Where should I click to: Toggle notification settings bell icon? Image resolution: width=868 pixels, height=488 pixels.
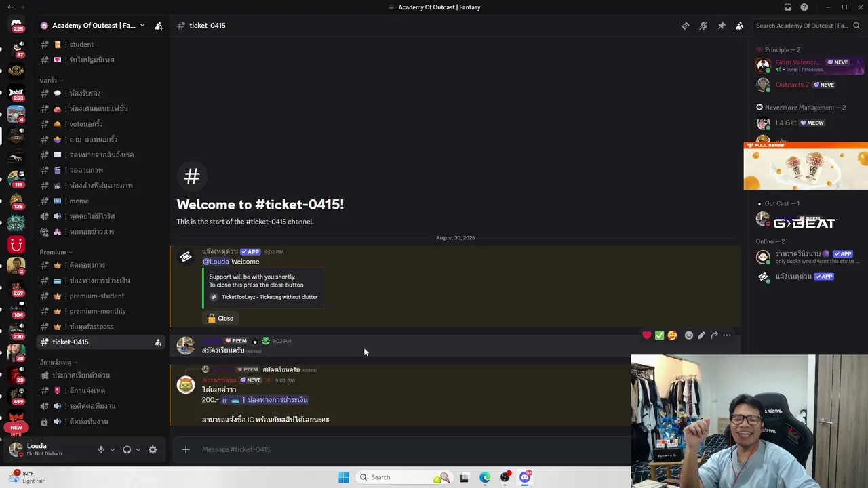(703, 26)
